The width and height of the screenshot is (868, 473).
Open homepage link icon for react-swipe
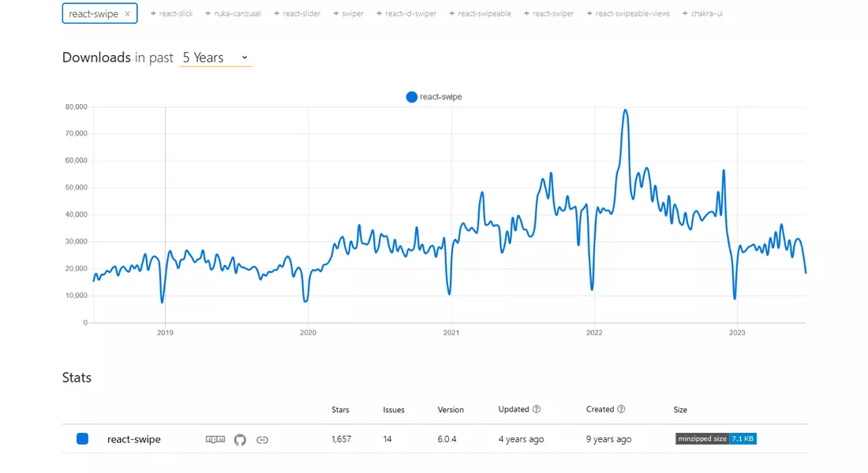point(263,440)
